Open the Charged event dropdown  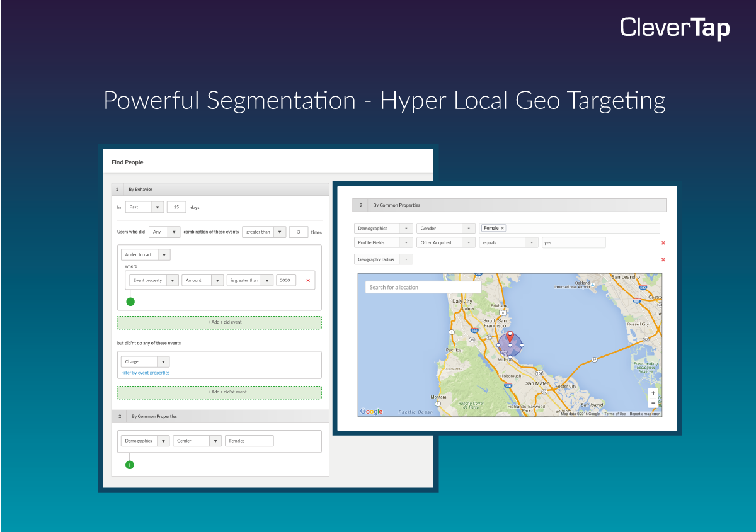pos(145,362)
